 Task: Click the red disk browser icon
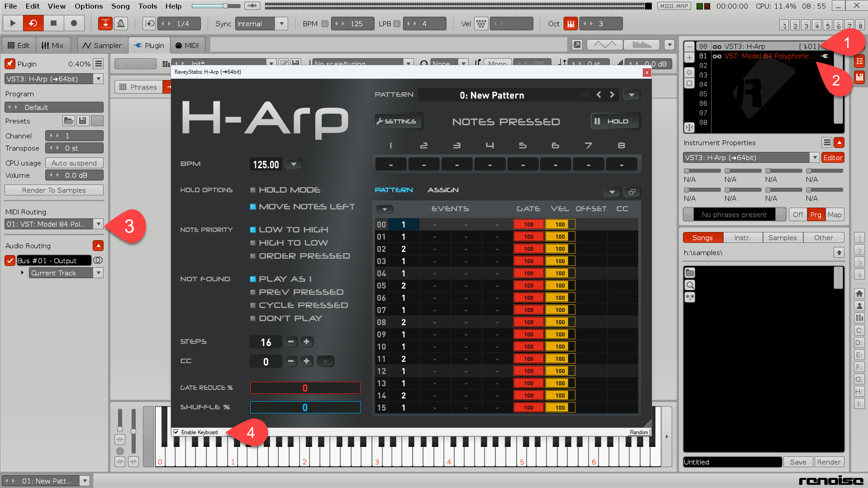click(859, 77)
